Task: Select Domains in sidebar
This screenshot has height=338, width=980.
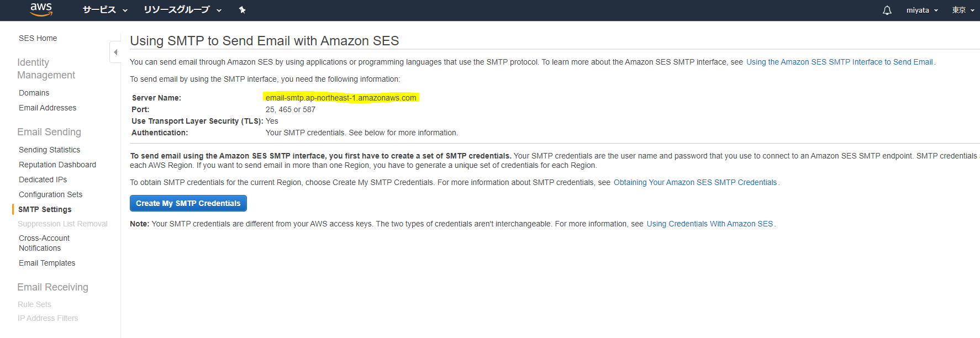Action: click(34, 93)
